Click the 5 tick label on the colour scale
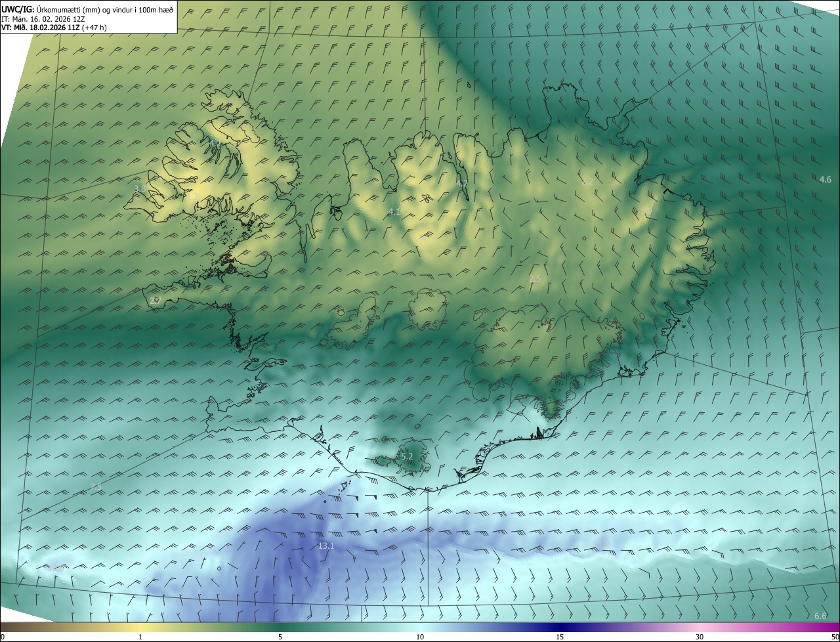The width and height of the screenshot is (840, 642). click(x=280, y=637)
